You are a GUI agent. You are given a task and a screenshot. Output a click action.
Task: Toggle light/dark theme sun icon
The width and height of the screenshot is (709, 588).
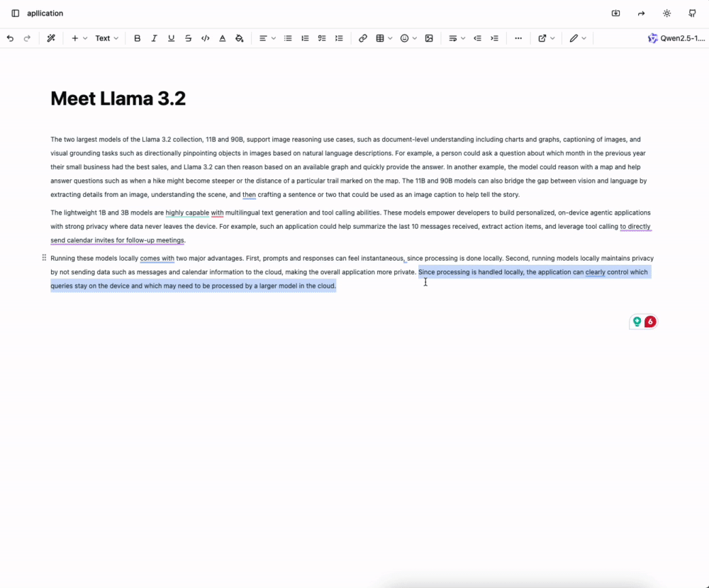point(667,13)
